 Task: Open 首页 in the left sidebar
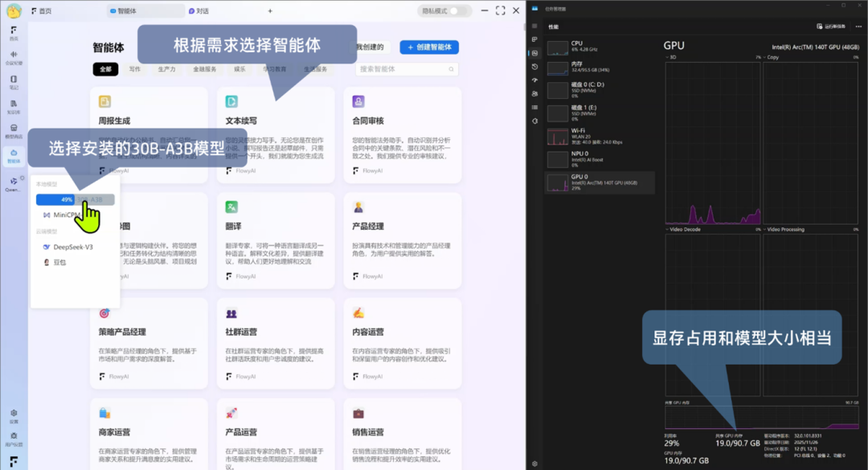14,32
